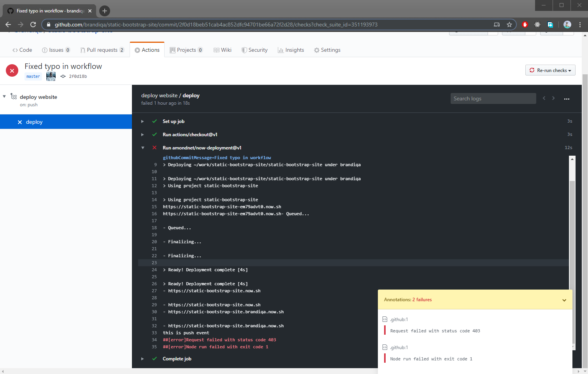Click the site lock icon in address bar
Viewport: 588px width, 374px height.
click(49, 25)
